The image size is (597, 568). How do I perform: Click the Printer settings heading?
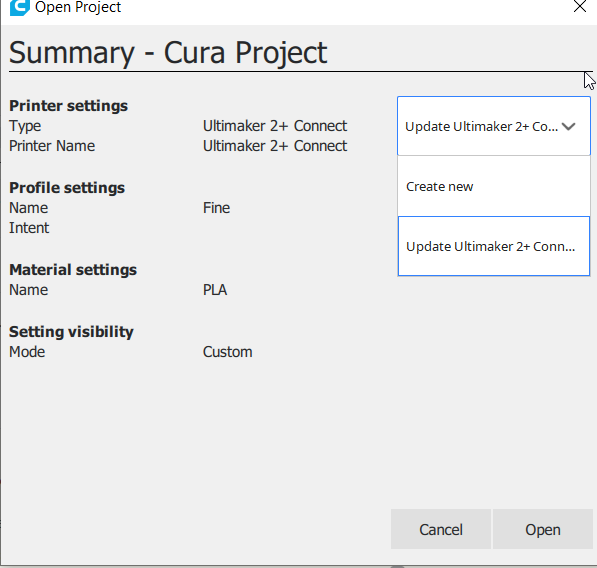coord(69,106)
